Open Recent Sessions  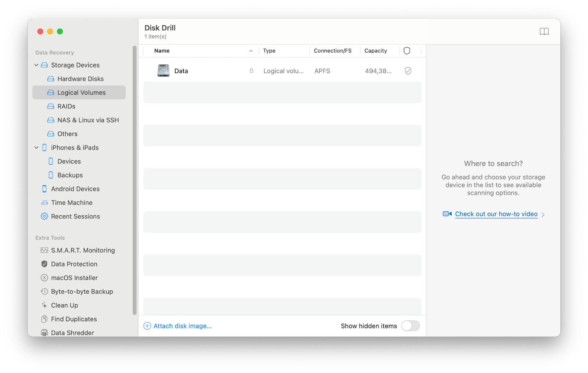pyautogui.click(x=79, y=216)
